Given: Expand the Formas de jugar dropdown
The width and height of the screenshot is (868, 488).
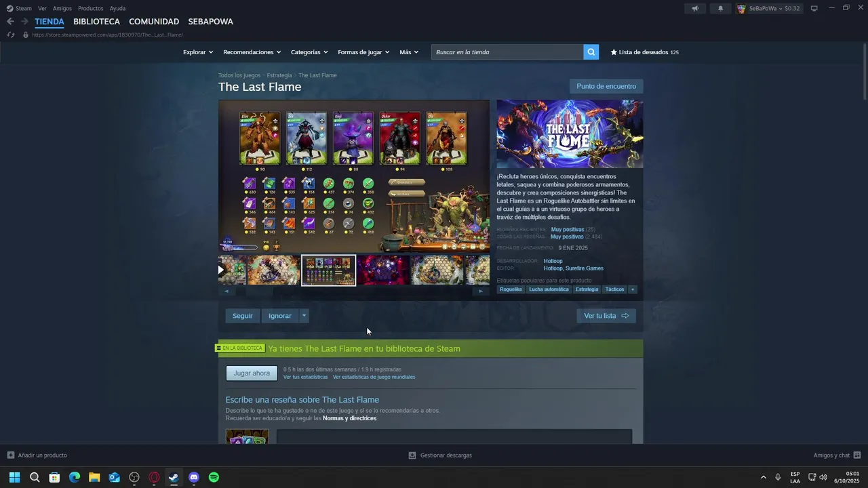Looking at the screenshot, I should coord(363,52).
